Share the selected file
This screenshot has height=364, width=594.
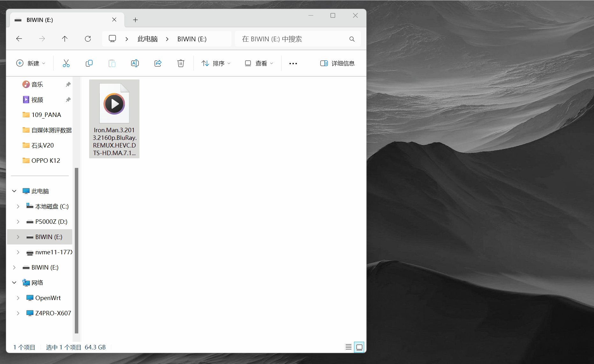pyautogui.click(x=158, y=63)
